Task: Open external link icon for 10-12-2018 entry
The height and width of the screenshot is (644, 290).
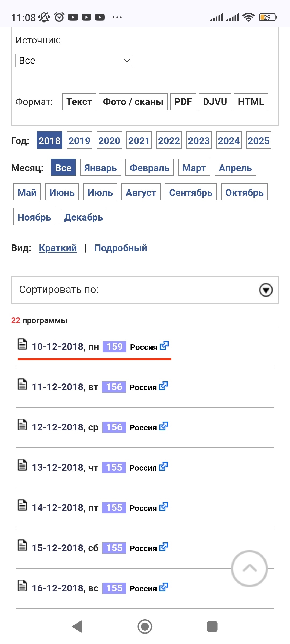Action: coord(164,346)
